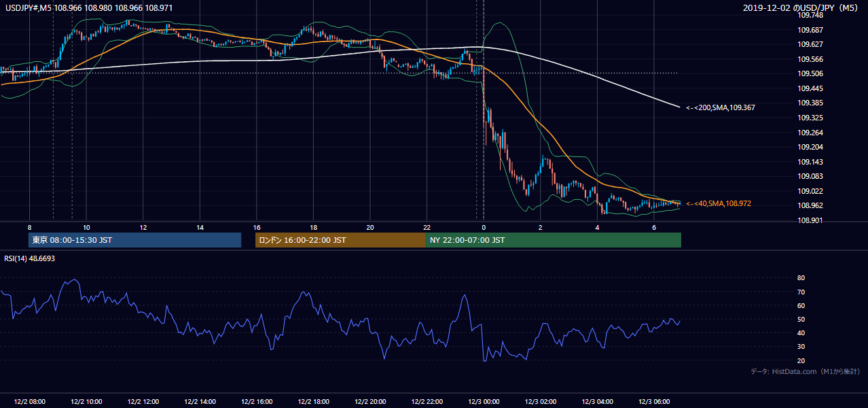Click hour label 14 under price chart
This screenshot has height=408, width=868.
coord(200,227)
